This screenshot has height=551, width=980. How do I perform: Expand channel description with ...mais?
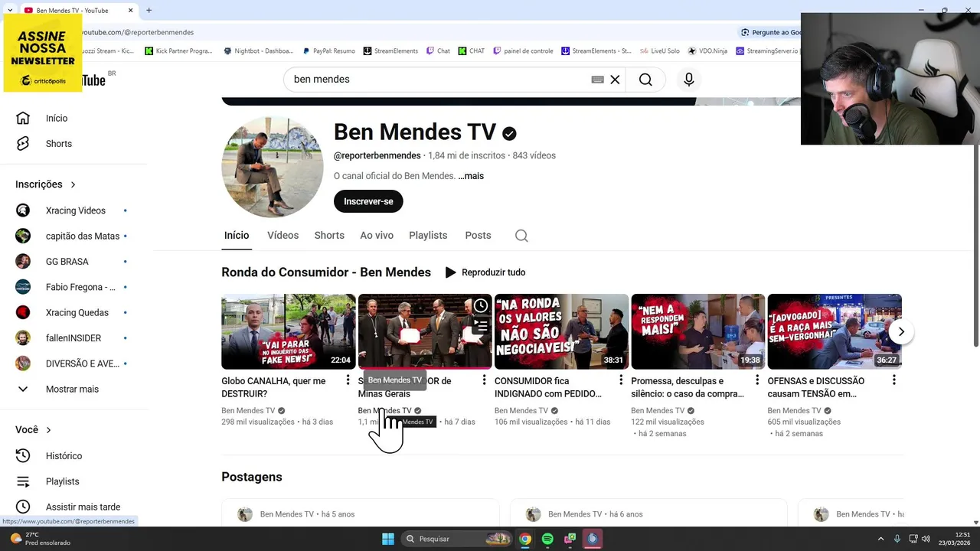point(471,176)
